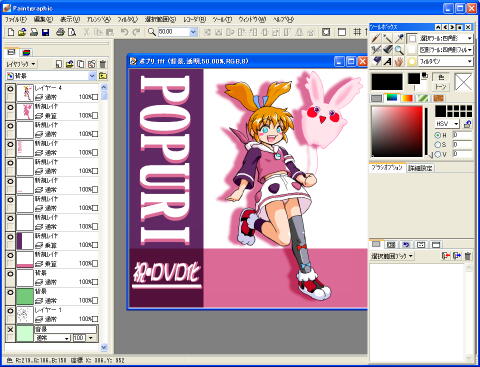Select the H radio button
The image size is (480, 367).
click(438, 135)
